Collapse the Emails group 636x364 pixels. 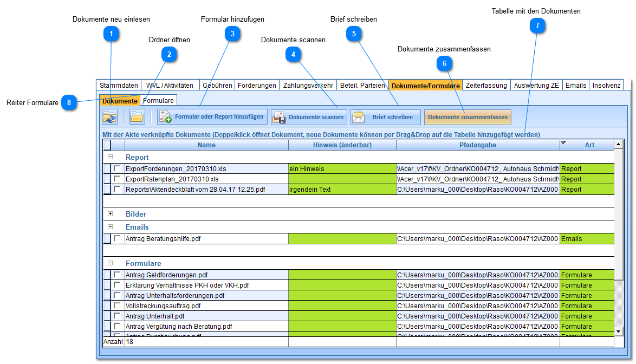pyautogui.click(x=111, y=227)
